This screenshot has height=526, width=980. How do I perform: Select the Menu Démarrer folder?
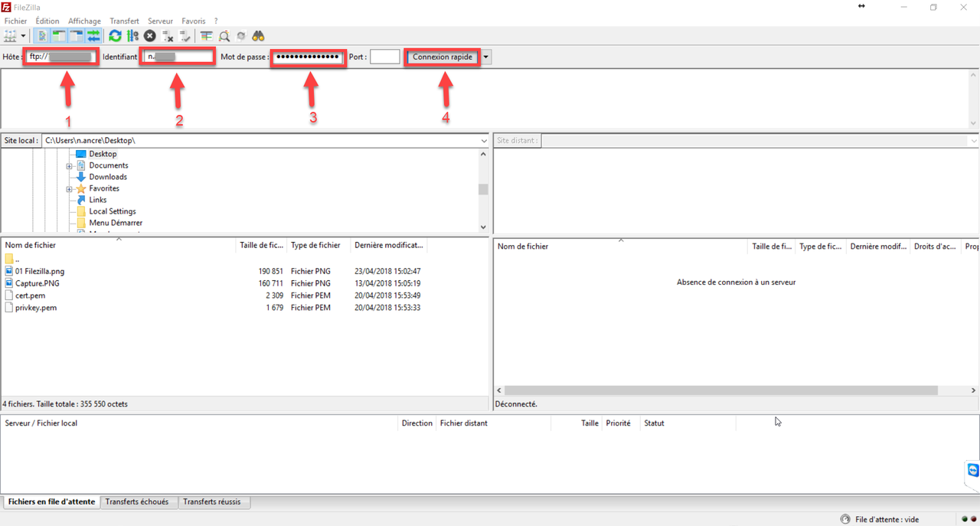tap(116, 223)
